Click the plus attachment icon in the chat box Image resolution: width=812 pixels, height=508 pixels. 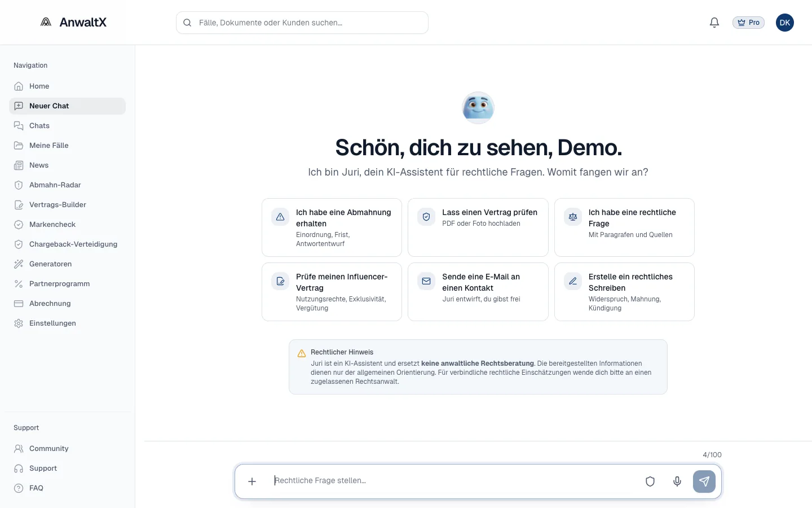(x=252, y=481)
